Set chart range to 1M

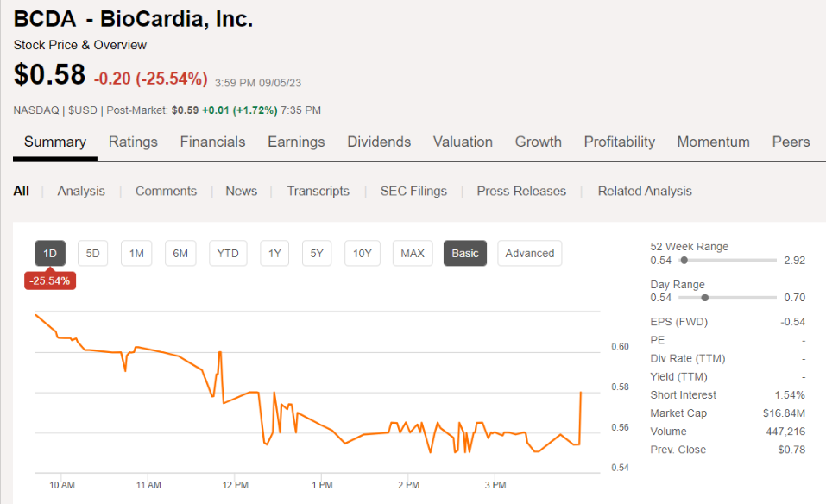[136, 253]
